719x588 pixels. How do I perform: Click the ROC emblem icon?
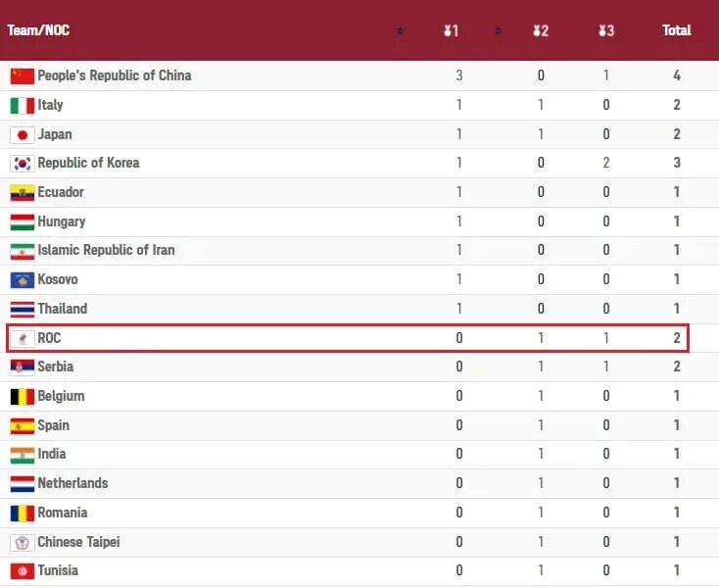click(22, 338)
